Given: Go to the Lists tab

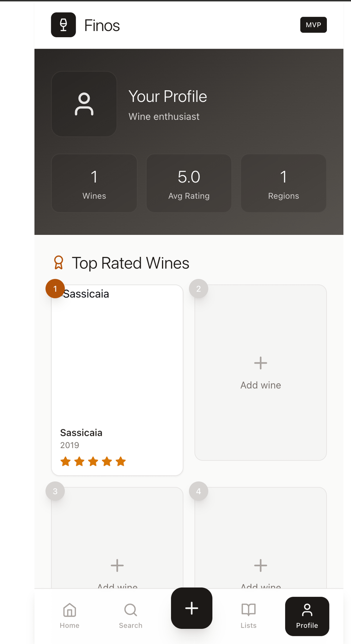Looking at the screenshot, I should (248, 616).
